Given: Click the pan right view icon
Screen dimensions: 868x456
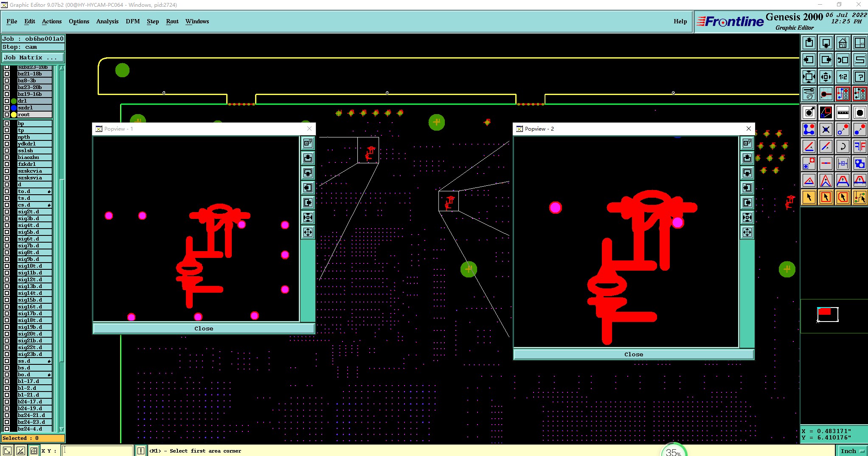Looking at the screenshot, I should pos(826,60).
